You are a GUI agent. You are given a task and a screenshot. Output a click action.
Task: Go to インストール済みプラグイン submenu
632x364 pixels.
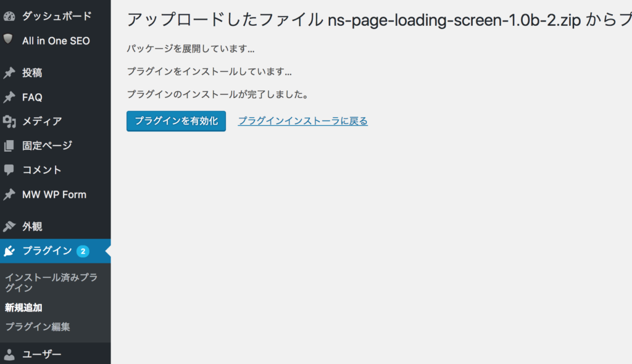click(51, 283)
